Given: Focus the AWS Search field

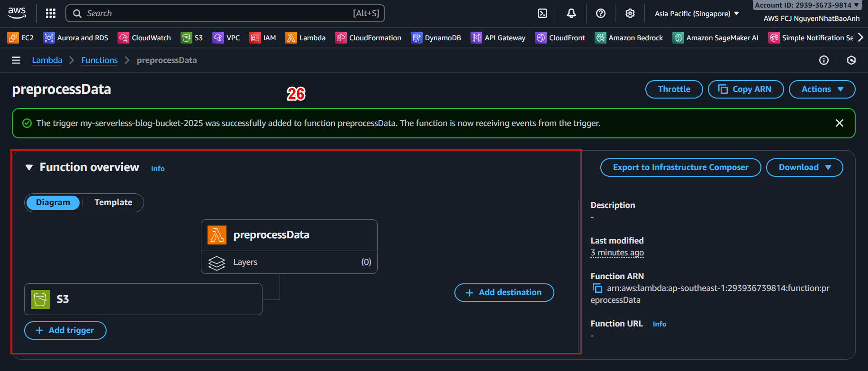Looking at the screenshot, I should point(225,13).
